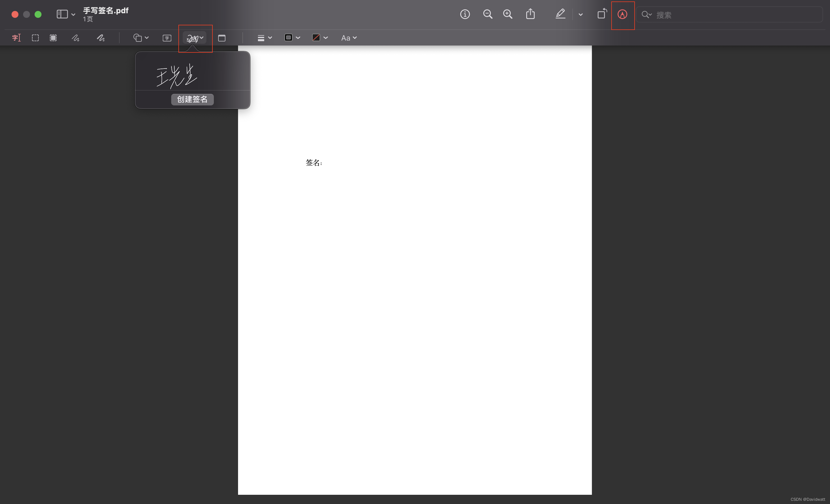Click the inspector info icon

465,14
